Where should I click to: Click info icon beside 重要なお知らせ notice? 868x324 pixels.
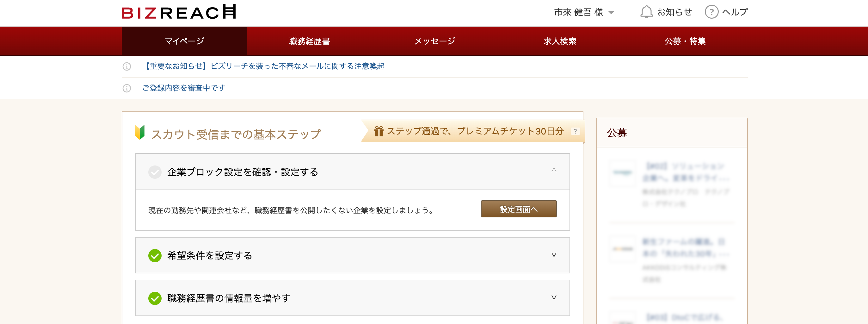coord(127,66)
